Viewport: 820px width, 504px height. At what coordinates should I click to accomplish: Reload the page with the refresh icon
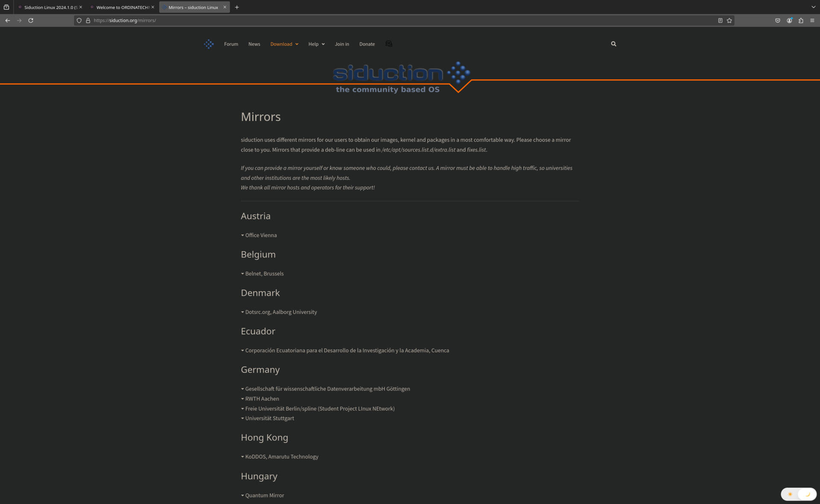click(31, 20)
